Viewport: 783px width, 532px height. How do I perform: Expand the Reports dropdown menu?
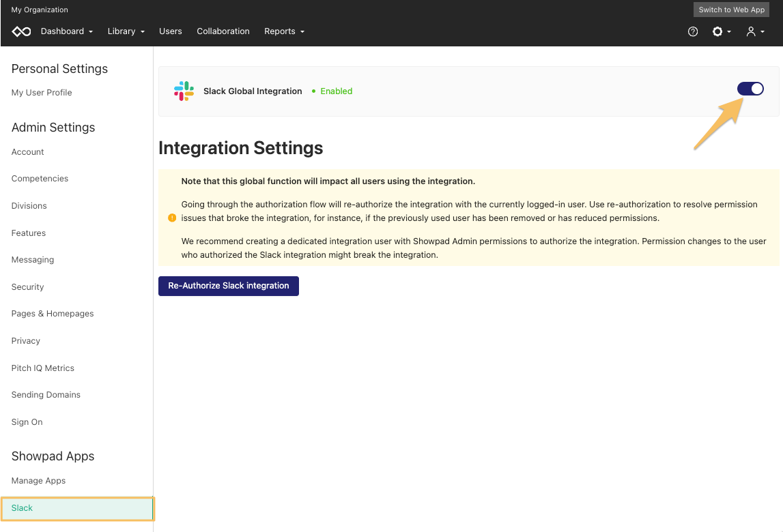coord(284,31)
